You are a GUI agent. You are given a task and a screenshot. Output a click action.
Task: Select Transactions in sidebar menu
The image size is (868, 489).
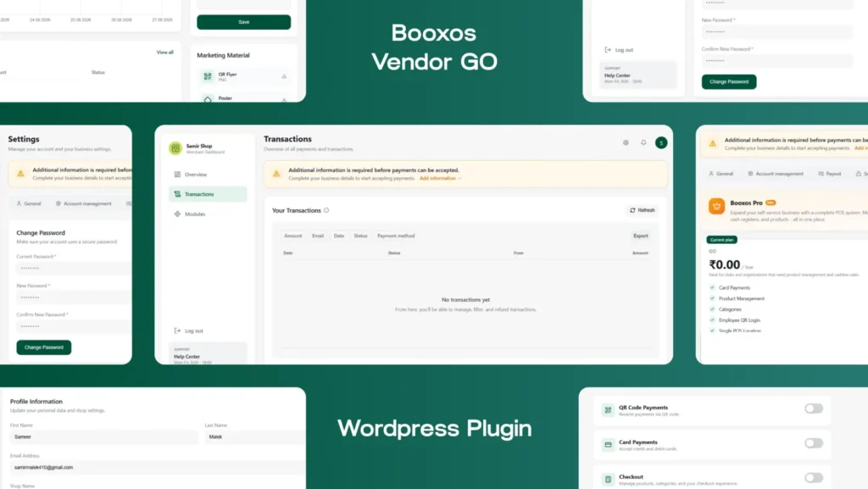[208, 194]
